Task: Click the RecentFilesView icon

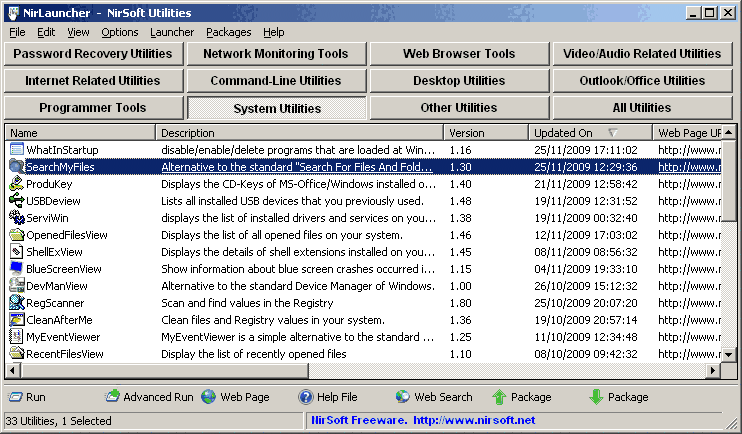Action: coord(17,354)
